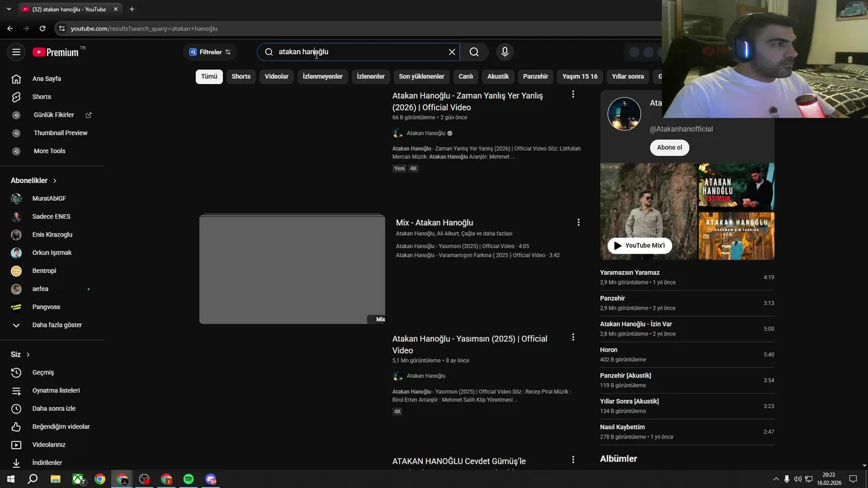Screen dimensions: 868x488
Task: Play the Panzehir 3:13 track
Action: coord(687,303)
